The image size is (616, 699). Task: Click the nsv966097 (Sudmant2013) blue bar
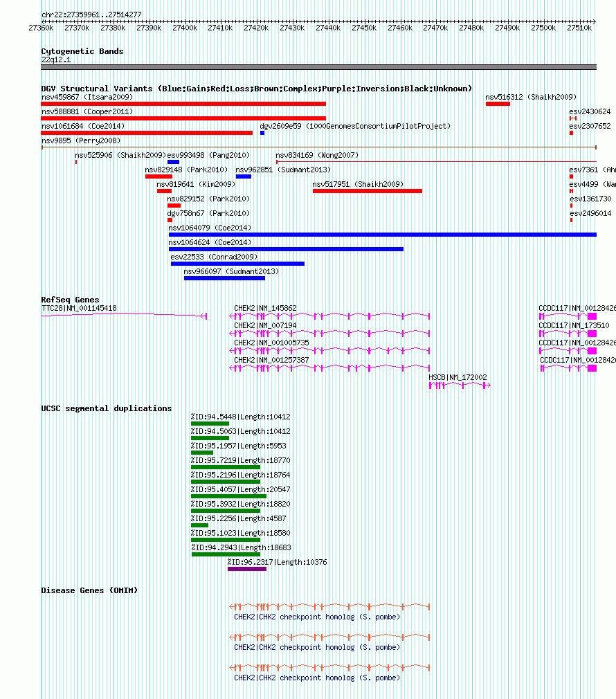[x=224, y=278]
